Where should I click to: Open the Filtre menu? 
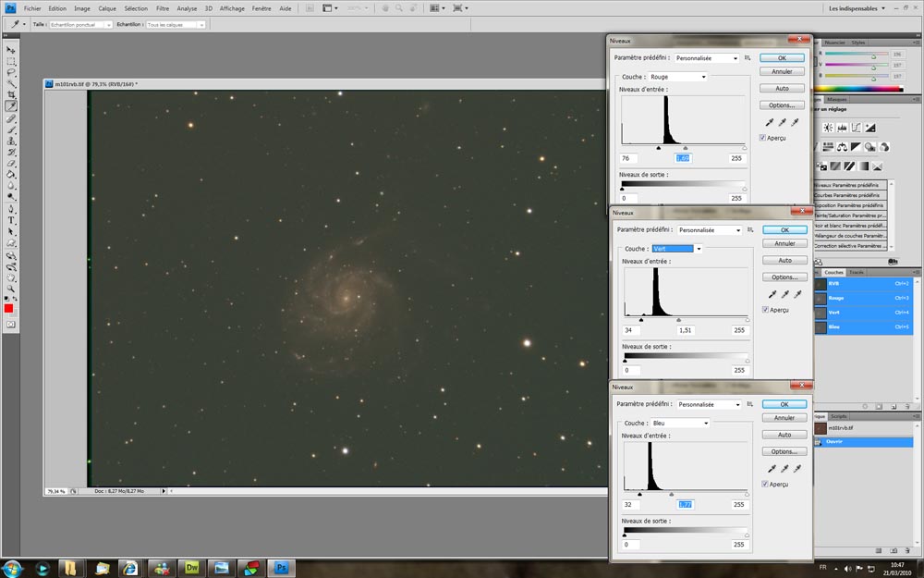click(x=163, y=7)
